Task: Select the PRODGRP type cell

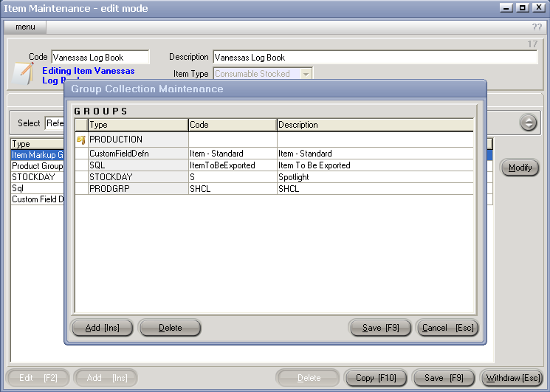Action: [x=138, y=189]
